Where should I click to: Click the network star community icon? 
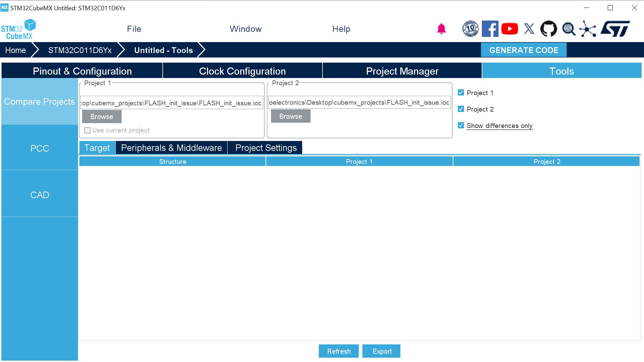coord(588,29)
